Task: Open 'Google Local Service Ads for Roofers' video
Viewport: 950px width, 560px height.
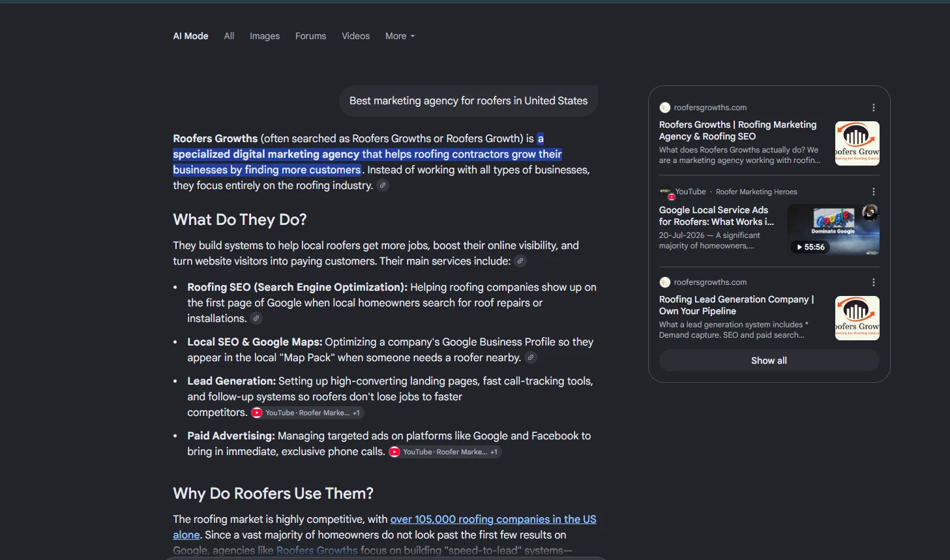Action: [x=716, y=216]
